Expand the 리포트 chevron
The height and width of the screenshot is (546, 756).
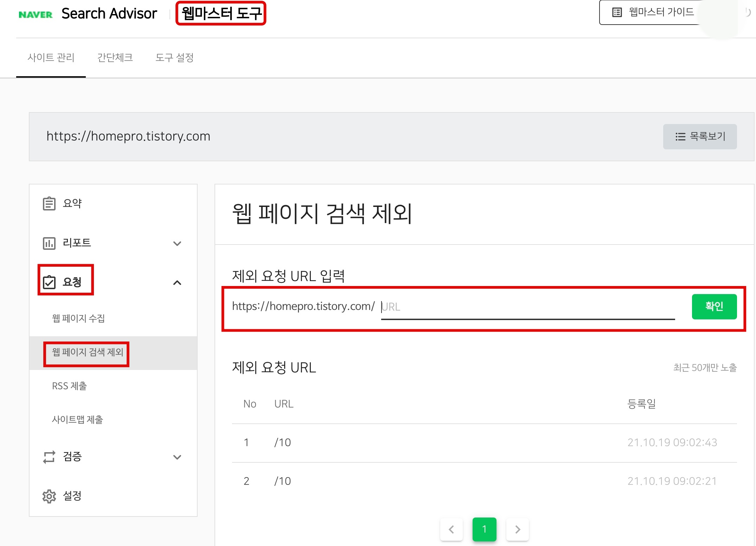tap(177, 243)
